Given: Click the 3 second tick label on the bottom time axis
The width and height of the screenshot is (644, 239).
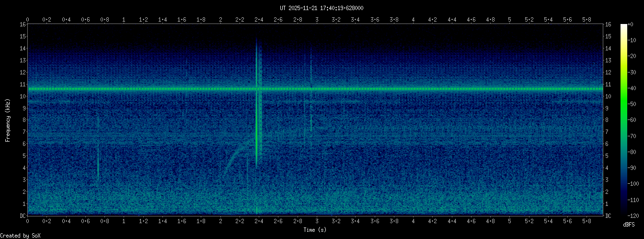Looking at the screenshot, I should pyautogui.click(x=317, y=221).
